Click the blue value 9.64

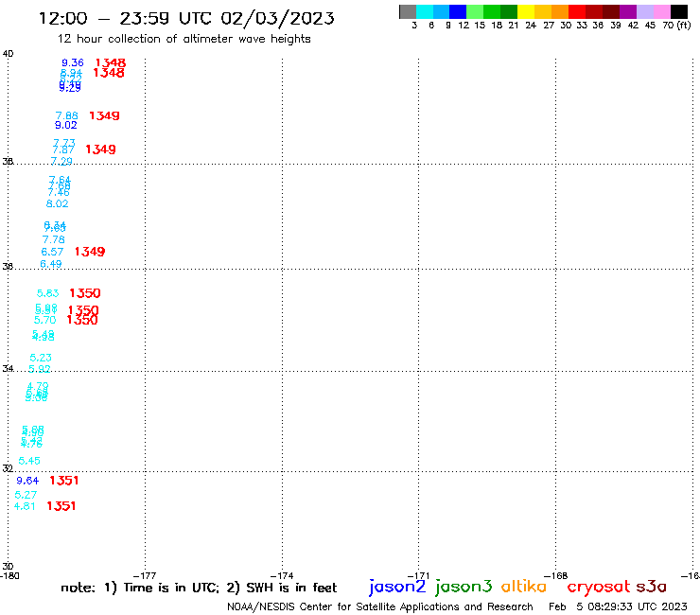pos(27,481)
